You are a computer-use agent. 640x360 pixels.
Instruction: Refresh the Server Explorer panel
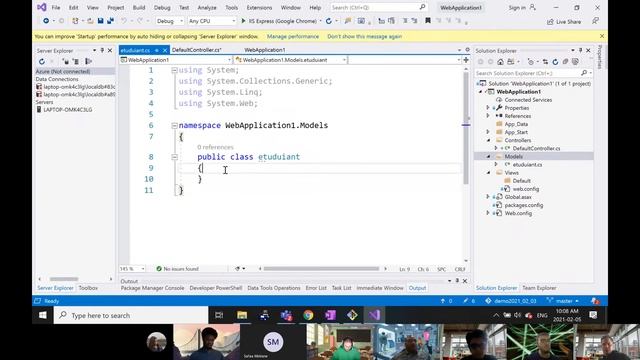42,62
